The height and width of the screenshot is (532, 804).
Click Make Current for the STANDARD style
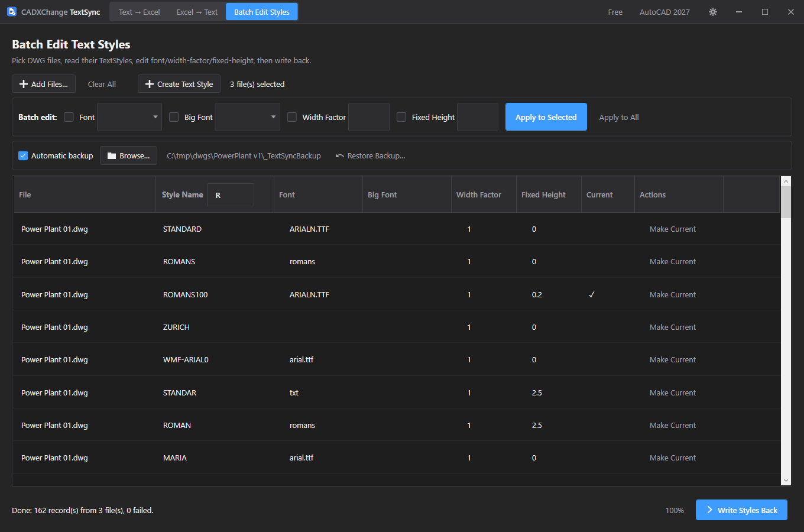coord(673,229)
